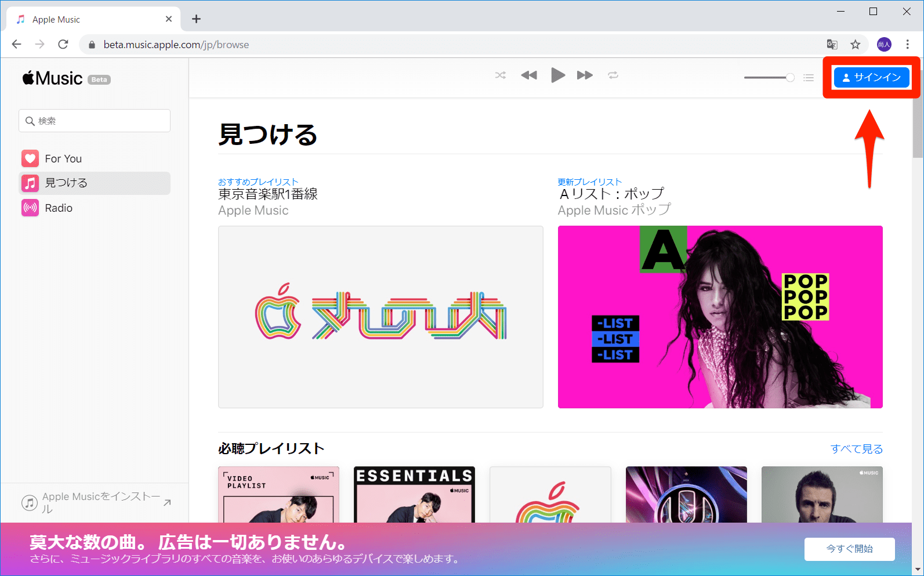
Task: Click the For You heart icon
Action: click(x=30, y=158)
